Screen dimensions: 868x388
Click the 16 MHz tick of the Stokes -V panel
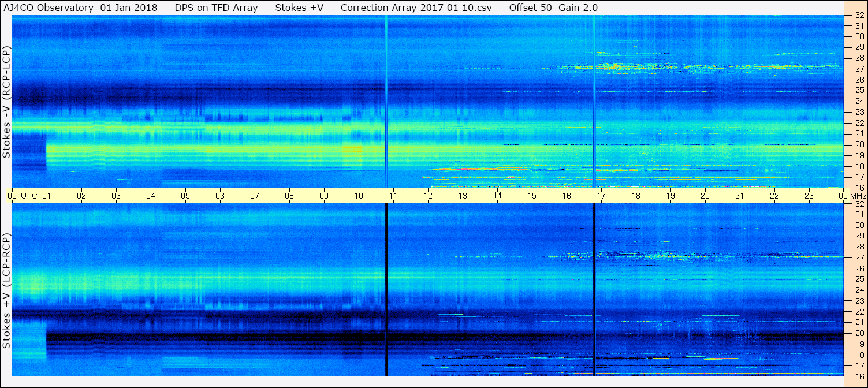coord(859,188)
